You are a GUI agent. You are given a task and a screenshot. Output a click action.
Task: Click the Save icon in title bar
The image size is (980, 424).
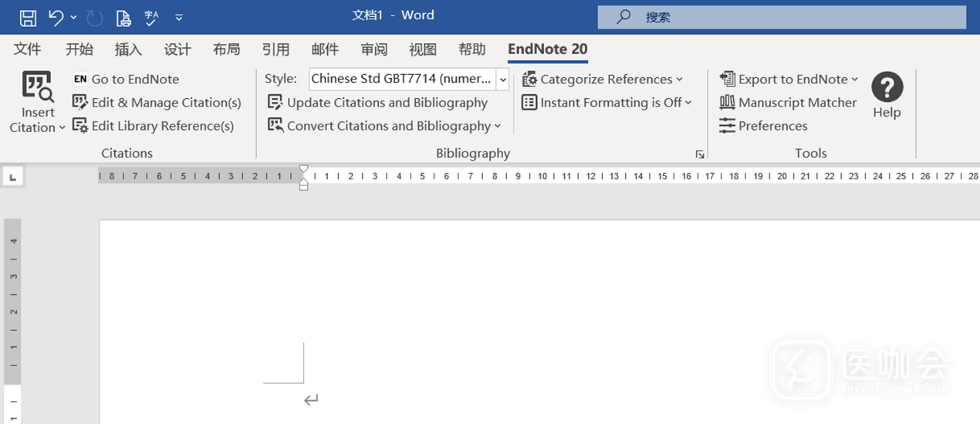[x=27, y=17]
